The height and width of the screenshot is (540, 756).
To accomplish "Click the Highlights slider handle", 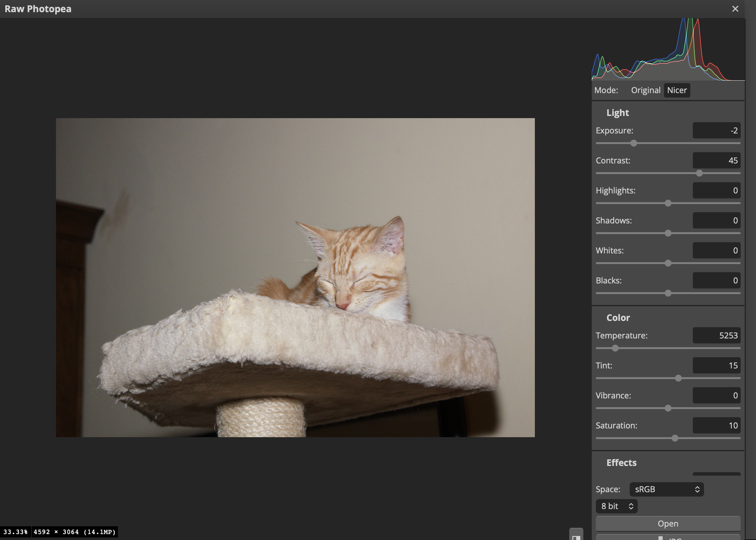I will (x=668, y=203).
